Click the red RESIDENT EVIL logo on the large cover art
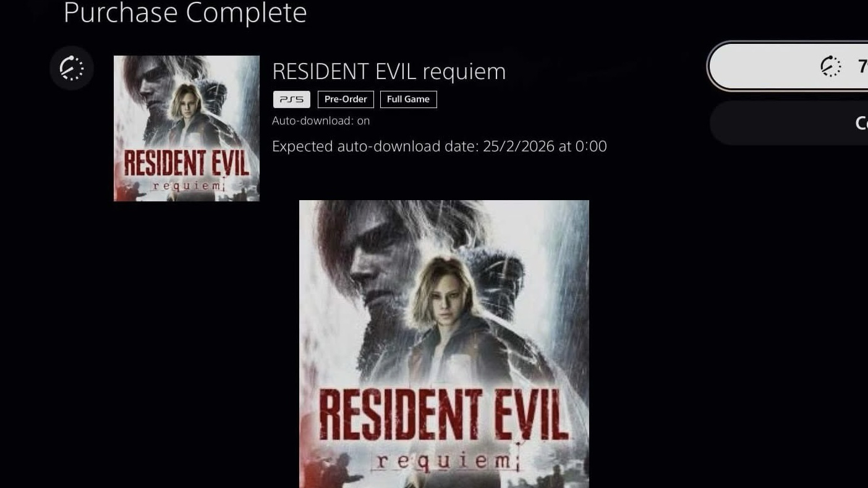The height and width of the screenshot is (488, 868). 443,414
